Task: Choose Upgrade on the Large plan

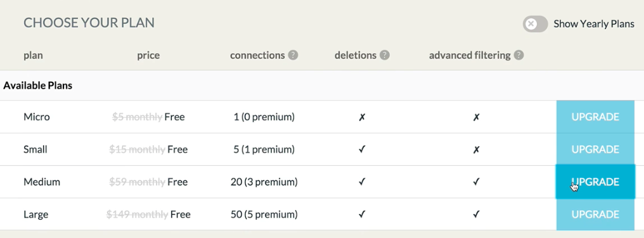Action: [595, 214]
